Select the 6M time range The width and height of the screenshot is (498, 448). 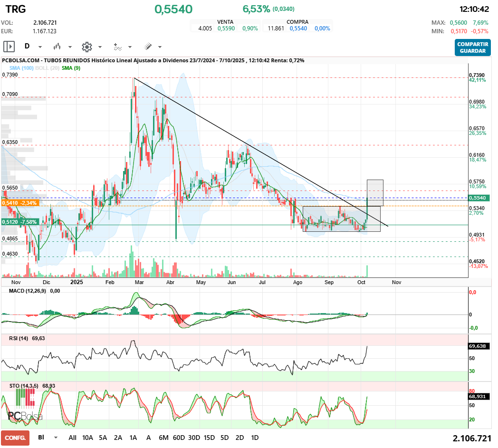[x=163, y=438]
